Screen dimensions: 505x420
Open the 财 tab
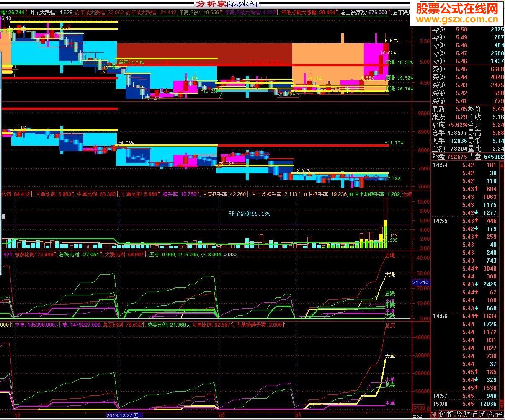click(468, 415)
